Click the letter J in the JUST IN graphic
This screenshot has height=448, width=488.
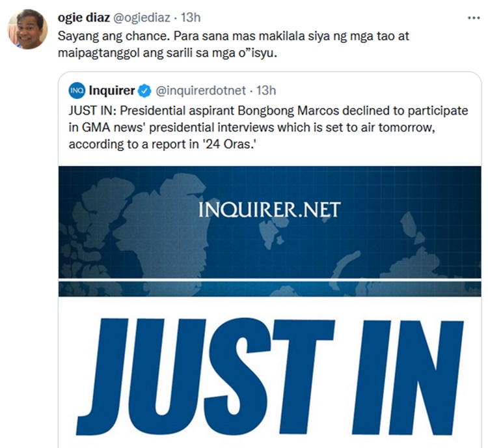click(x=103, y=376)
